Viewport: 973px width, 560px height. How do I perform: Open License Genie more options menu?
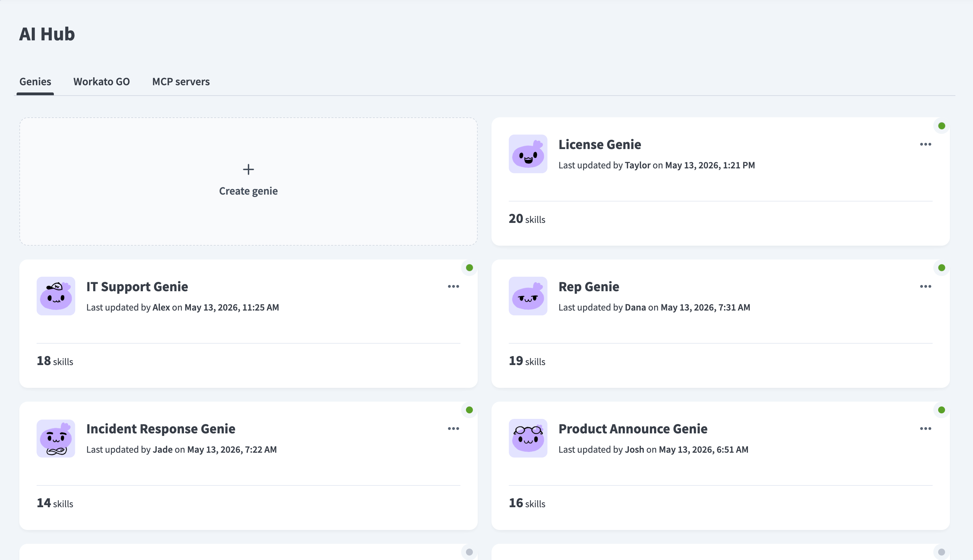(x=925, y=145)
